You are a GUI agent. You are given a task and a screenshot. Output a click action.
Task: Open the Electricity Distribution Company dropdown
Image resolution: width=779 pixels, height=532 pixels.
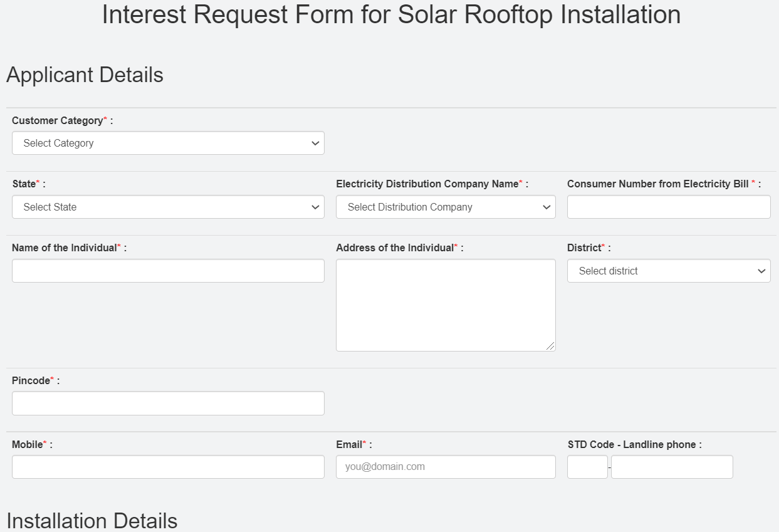tap(445, 207)
